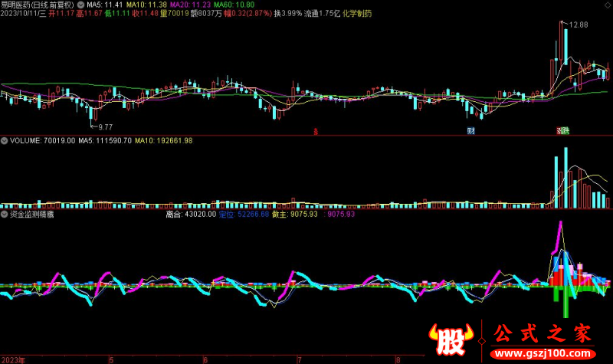This screenshot has width=613, height=364.
Task: Click the open price 开11.17
Action: coord(61,13)
